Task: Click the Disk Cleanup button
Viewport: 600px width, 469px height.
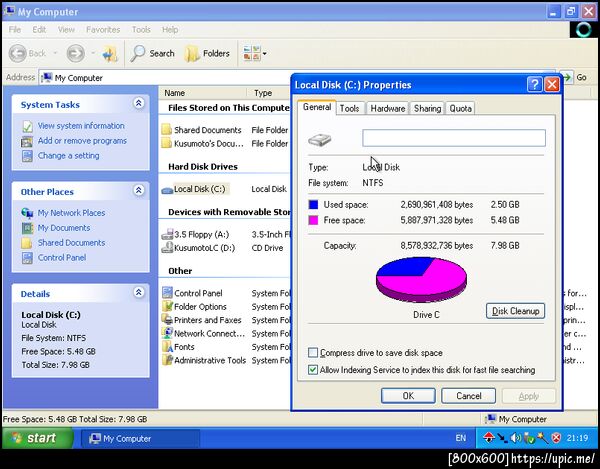Action: [515, 311]
